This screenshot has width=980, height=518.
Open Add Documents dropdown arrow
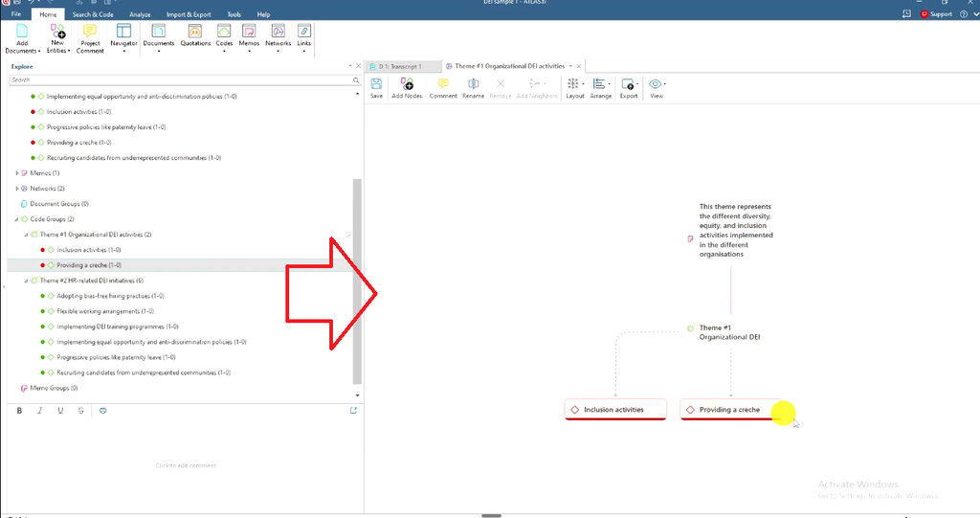point(39,52)
